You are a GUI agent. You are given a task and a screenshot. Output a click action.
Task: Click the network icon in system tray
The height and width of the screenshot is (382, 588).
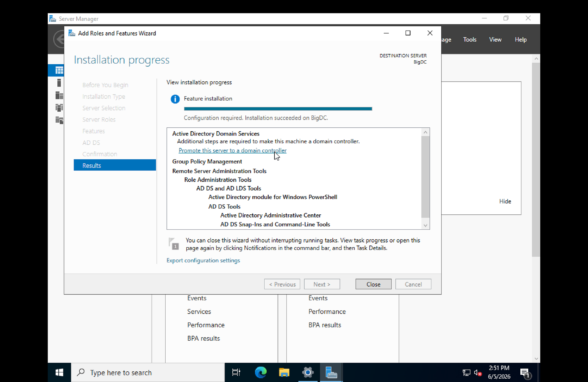coord(466,373)
